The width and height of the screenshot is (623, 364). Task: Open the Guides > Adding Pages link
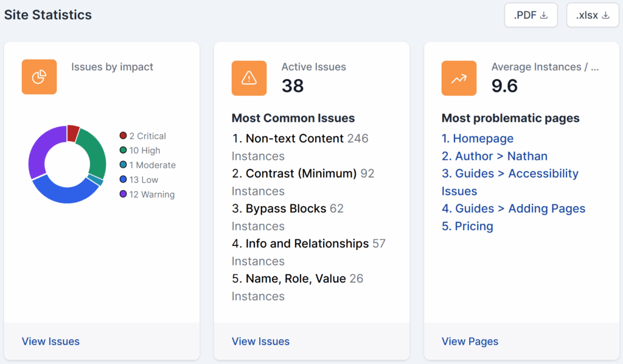pos(513,208)
